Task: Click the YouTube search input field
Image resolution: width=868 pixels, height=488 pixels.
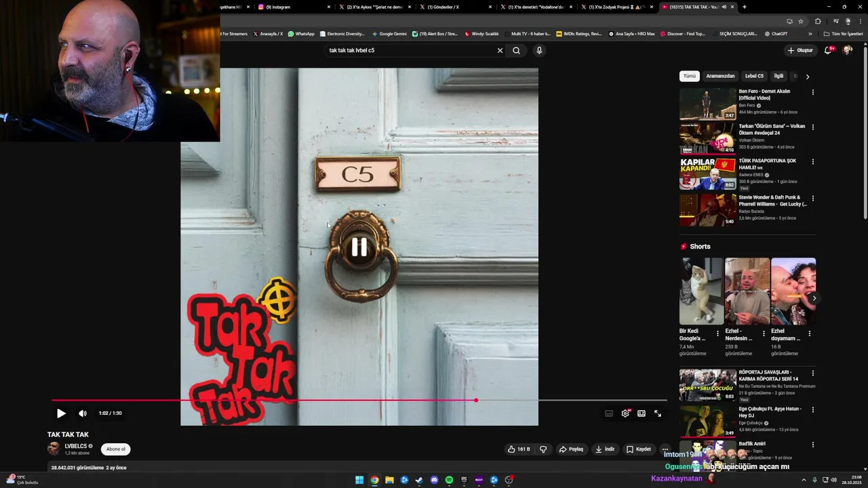Action: 410,50
